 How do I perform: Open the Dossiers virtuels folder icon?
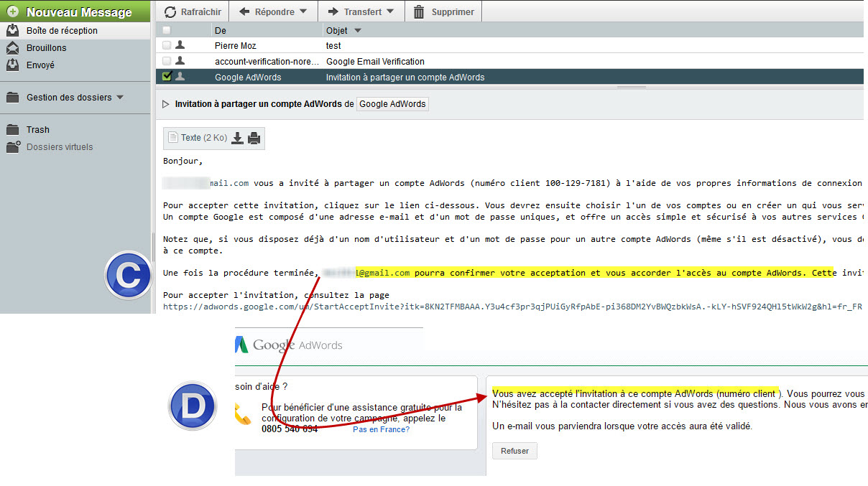13,147
